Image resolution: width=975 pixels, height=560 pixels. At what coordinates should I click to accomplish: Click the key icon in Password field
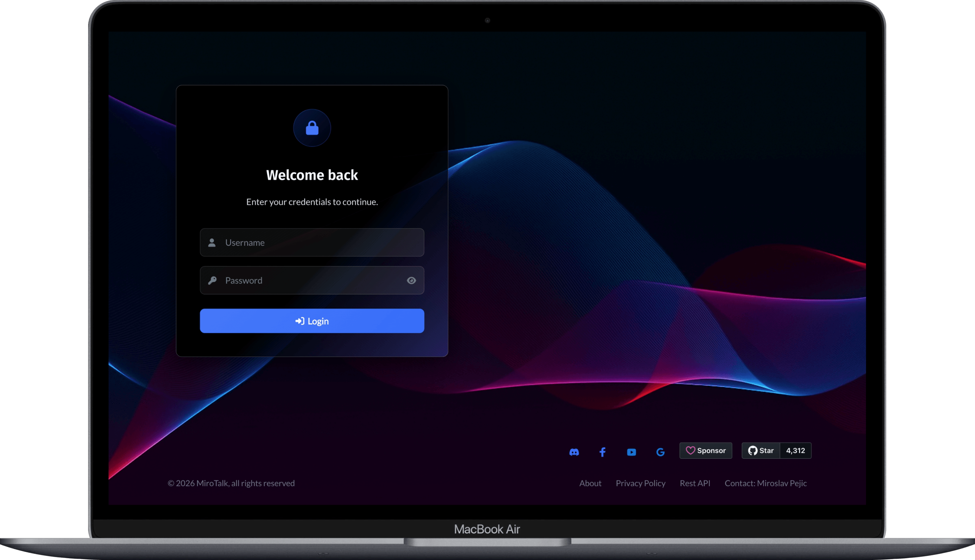[212, 280]
